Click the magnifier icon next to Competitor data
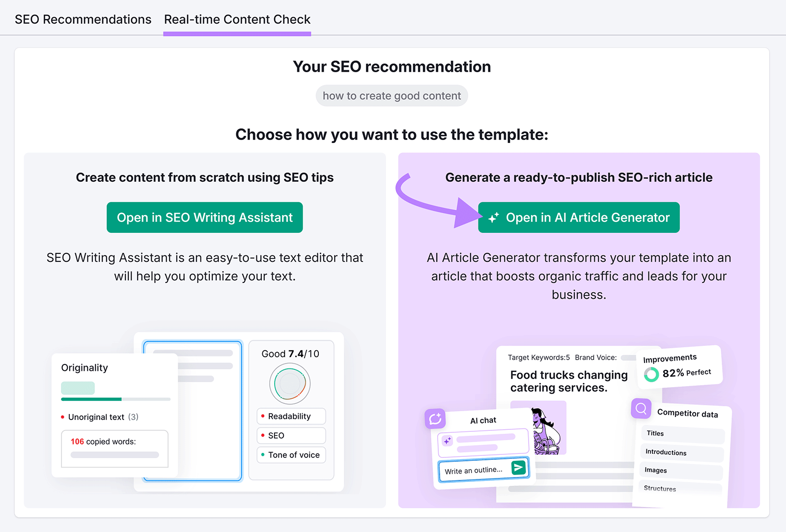Viewport: 786px width, 532px height. [x=640, y=409]
